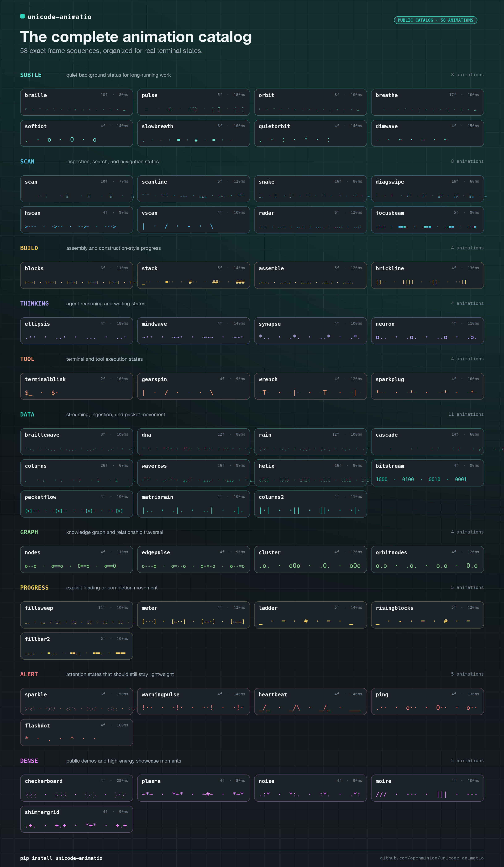The image size is (504, 867).
Task: Select the sparkplug animation card
Action: coord(427,386)
